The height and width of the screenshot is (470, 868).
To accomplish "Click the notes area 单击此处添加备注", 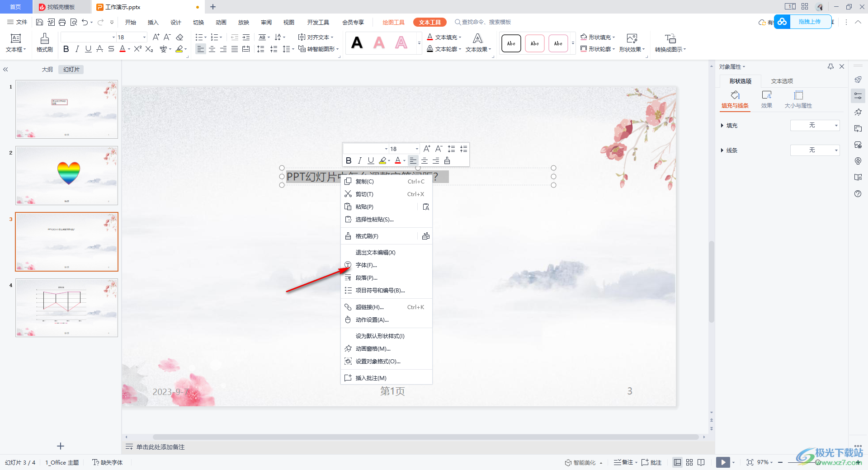I will (x=160, y=447).
